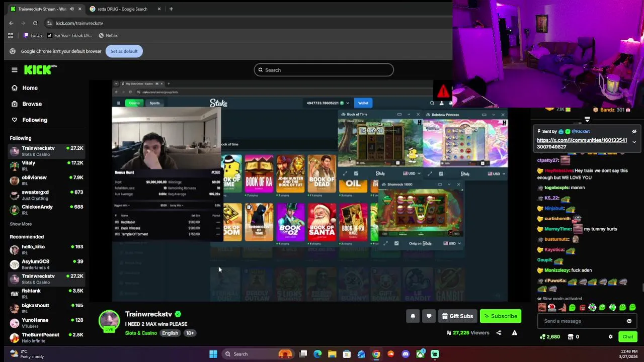Open a new Chrome tab
644x362 pixels.
tap(171, 9)
